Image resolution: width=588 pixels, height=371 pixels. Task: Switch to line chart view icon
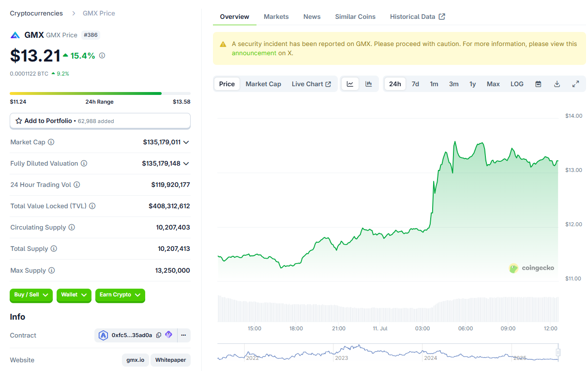click(350, 84)
